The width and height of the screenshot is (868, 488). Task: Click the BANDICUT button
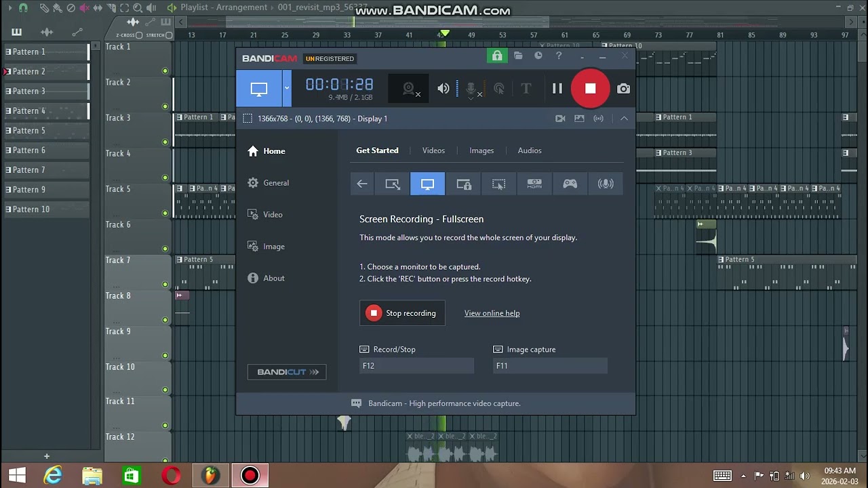[x=287, y=372]
